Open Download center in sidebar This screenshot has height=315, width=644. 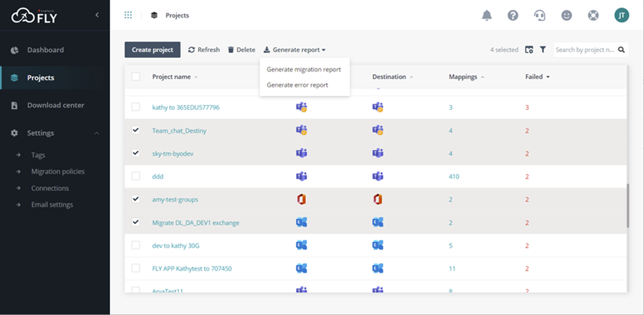(56, 106)
